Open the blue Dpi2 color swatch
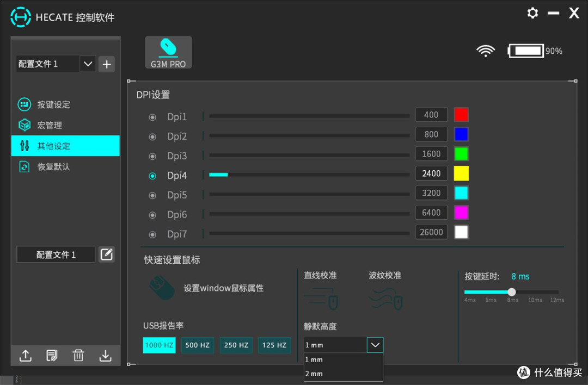The width and height of the screenshot is (588, 385). [x=461, y=134]
